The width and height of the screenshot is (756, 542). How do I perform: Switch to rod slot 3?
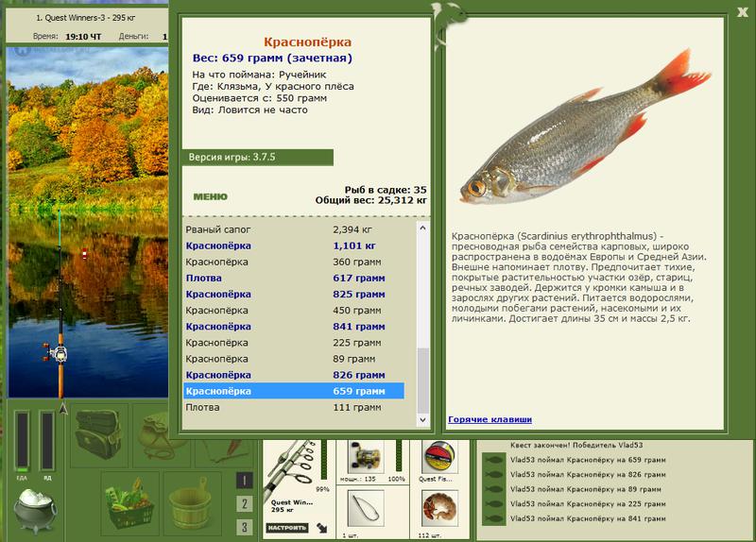coord(245,527)
